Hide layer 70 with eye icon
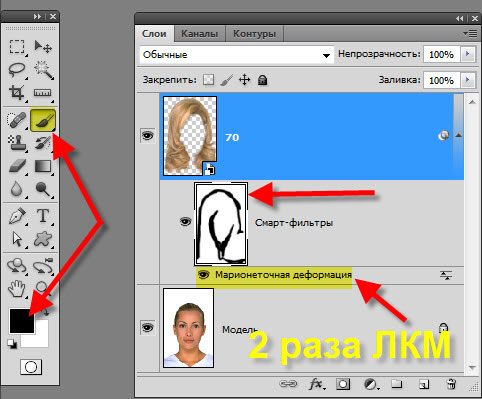 click(148, 136)
